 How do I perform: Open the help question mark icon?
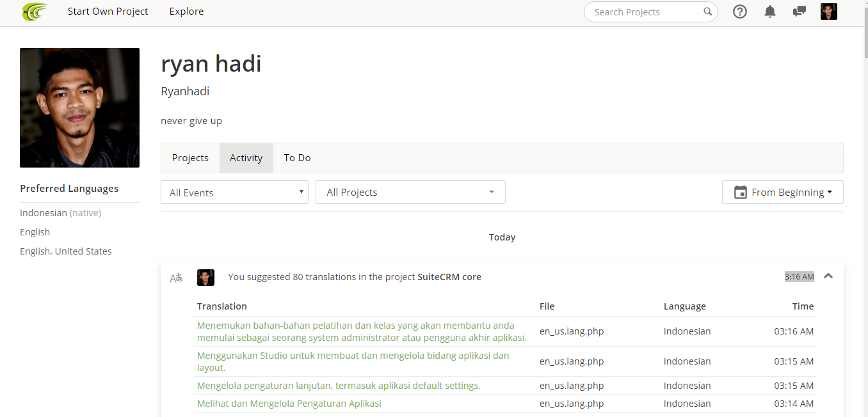740,12
